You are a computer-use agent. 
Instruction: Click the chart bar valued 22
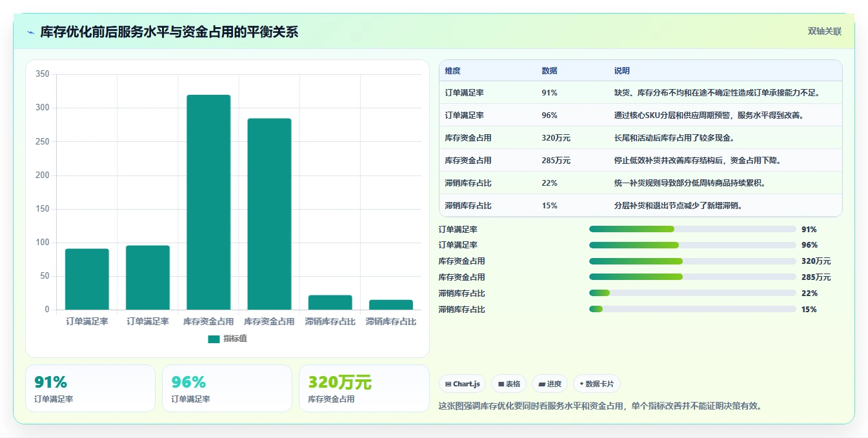[x=330, y=303]
